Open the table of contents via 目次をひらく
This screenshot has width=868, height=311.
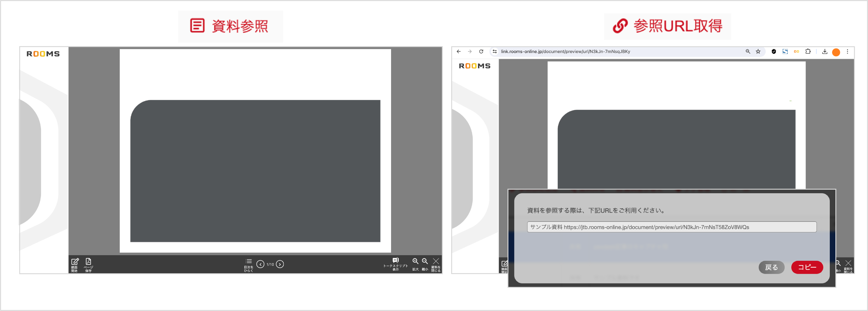(x=248, y=264)
